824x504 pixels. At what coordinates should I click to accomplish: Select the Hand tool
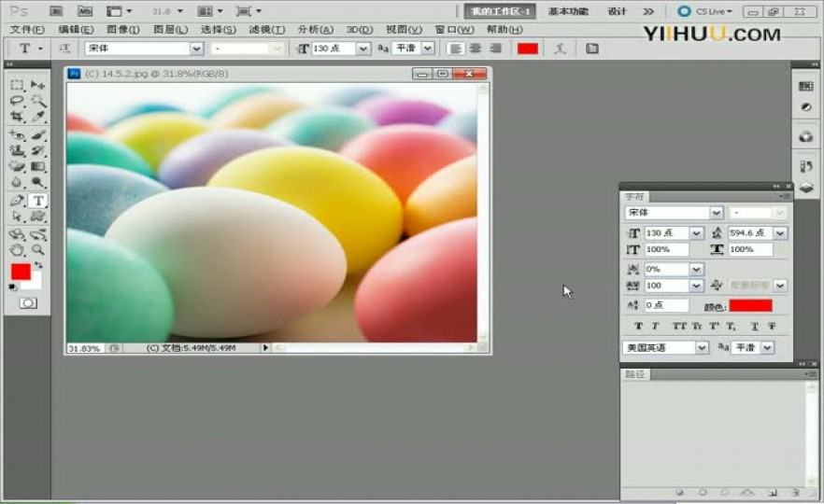(x=18, y=250)
